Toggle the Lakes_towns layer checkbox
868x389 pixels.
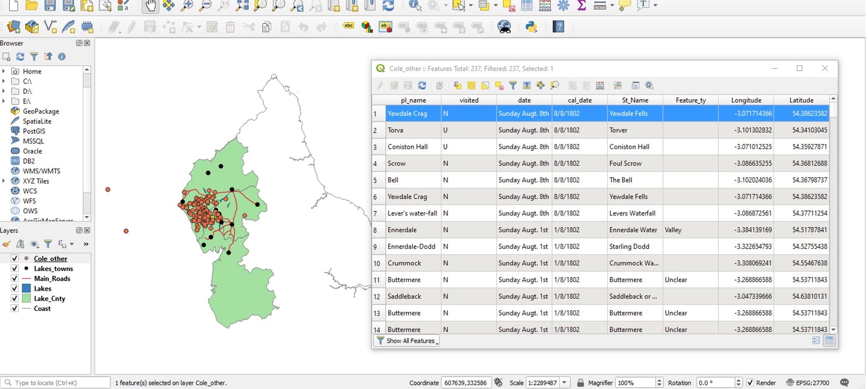point(14,268)
